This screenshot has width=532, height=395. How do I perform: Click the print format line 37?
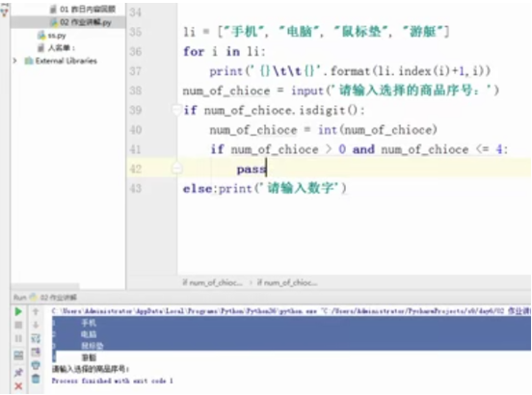[350, 71]
